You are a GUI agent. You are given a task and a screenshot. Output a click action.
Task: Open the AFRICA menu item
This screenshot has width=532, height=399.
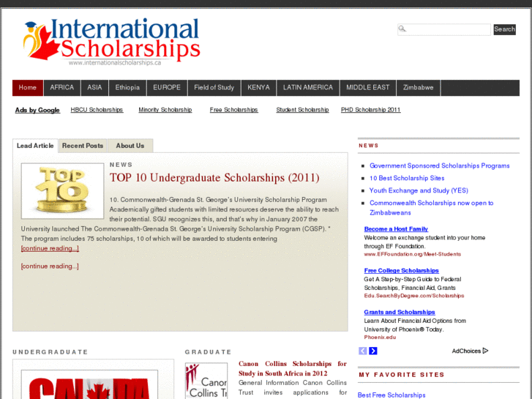(x=61, y=88)
